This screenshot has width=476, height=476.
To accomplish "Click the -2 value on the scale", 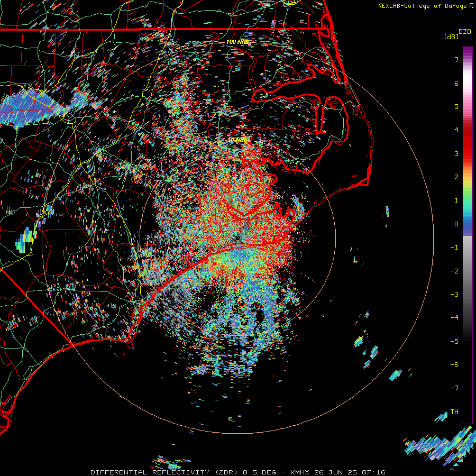I will [454, 271].
